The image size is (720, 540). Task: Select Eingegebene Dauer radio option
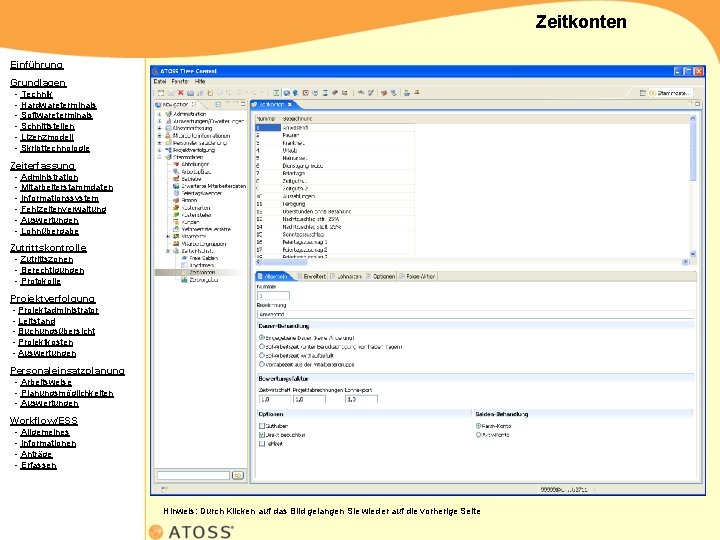click(x=262, y=338)
